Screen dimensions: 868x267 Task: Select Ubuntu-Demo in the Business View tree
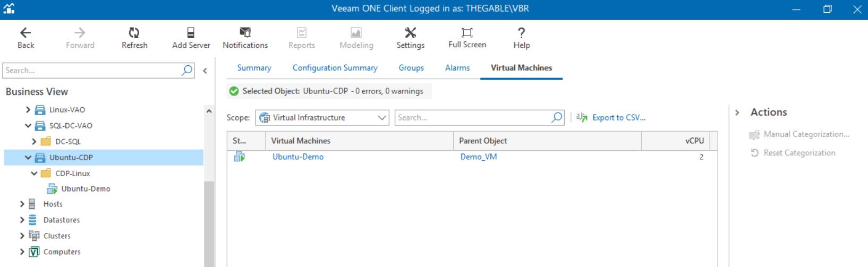point(86,189)
